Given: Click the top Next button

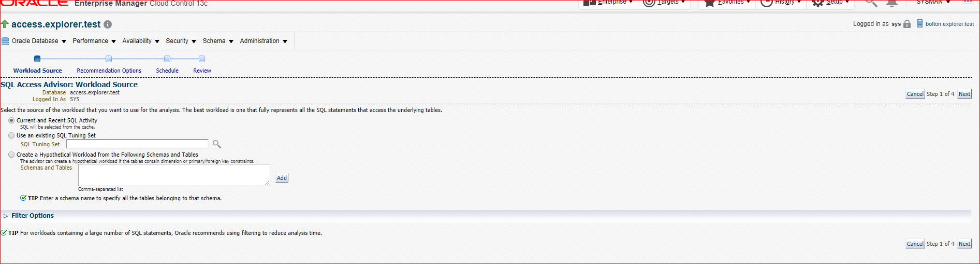Looking at the screenshot, I should 964,94.
